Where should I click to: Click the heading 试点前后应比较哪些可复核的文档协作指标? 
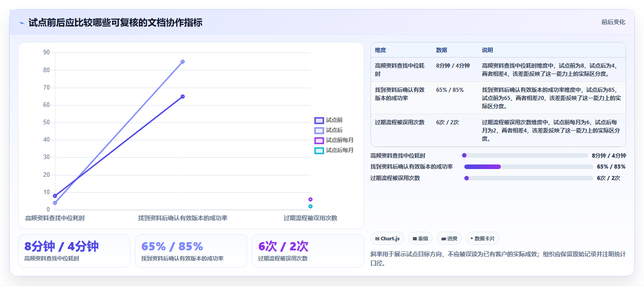point(115,22)
